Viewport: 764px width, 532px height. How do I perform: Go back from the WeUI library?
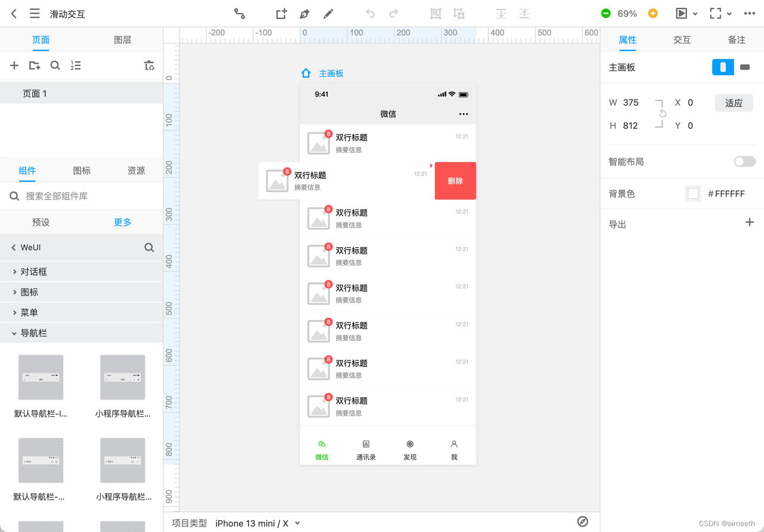click(x=14, y=247)
